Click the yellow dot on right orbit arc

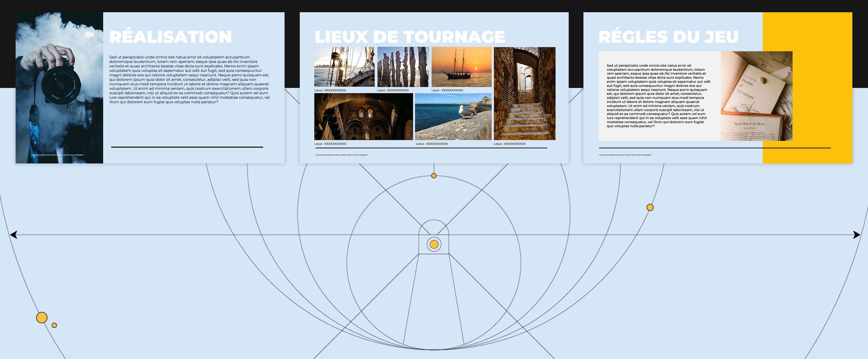tap(650, 207)
